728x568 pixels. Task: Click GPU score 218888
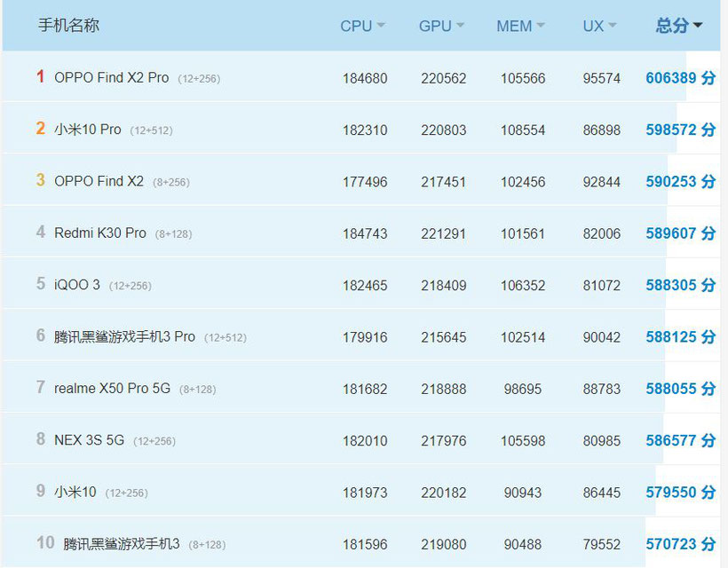444,389
